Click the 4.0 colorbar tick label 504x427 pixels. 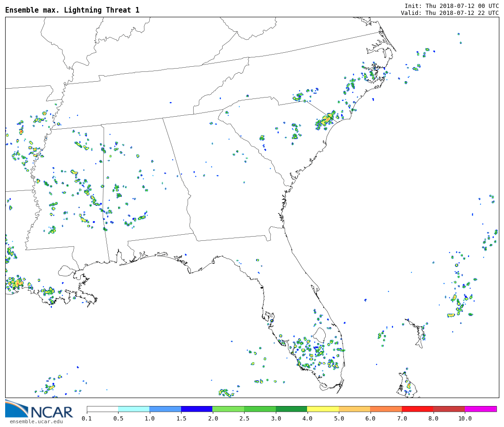pos(307,419)
